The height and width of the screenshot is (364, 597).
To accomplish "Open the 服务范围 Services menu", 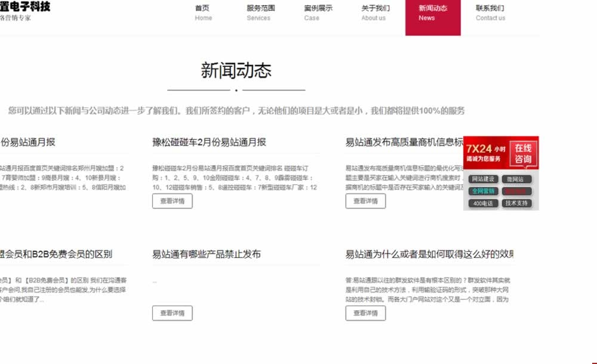I will click(x=258, y=13).
